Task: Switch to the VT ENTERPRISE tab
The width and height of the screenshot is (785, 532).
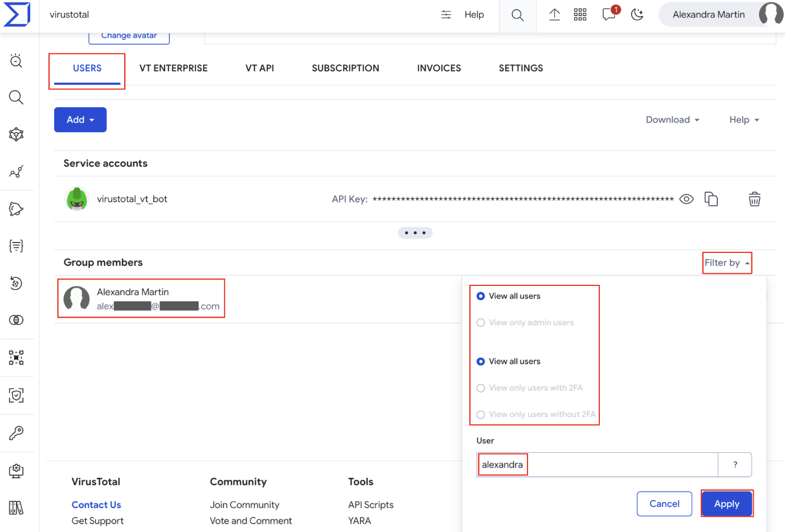Action: pyautogui.click(x=174, y=68)
